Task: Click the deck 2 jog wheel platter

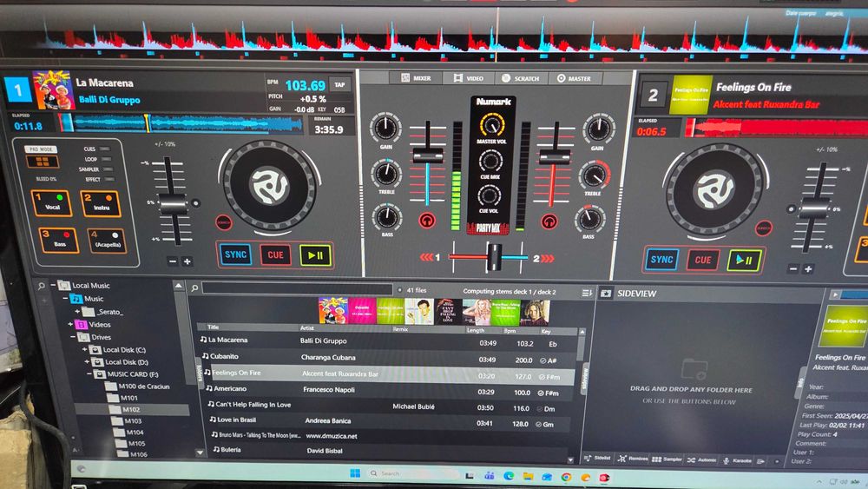Action: click(x=714, y=189)
